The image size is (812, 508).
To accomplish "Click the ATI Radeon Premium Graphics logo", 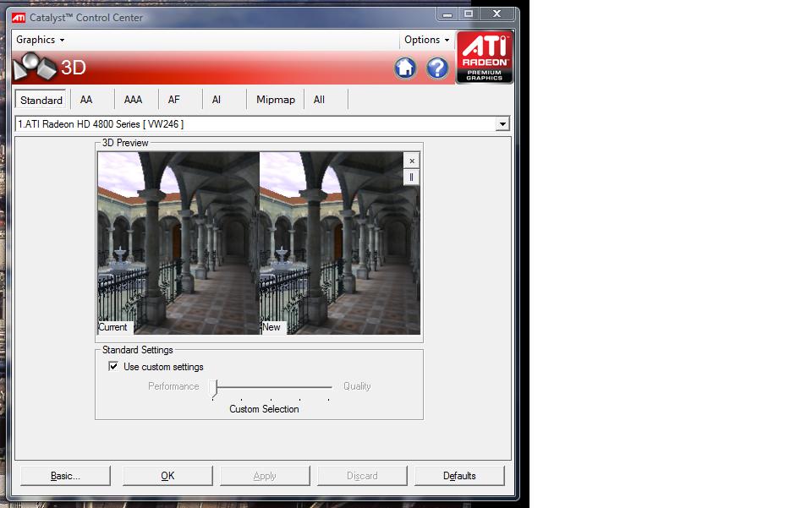I will click(x=485, y=57).
